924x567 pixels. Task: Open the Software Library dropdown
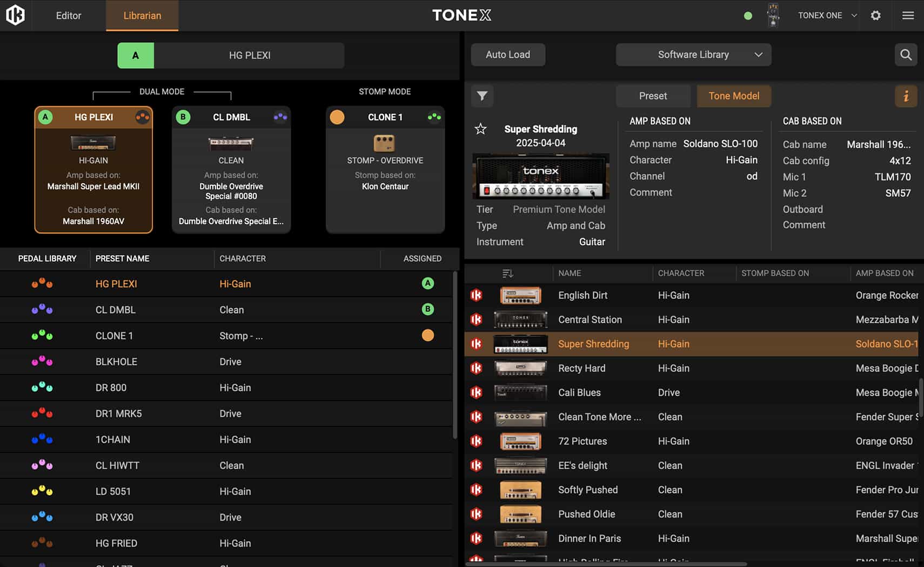[693, 55]
